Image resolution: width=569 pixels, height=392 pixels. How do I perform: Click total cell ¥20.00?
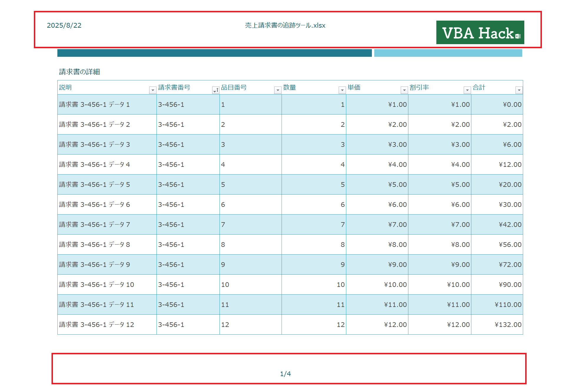497,185
